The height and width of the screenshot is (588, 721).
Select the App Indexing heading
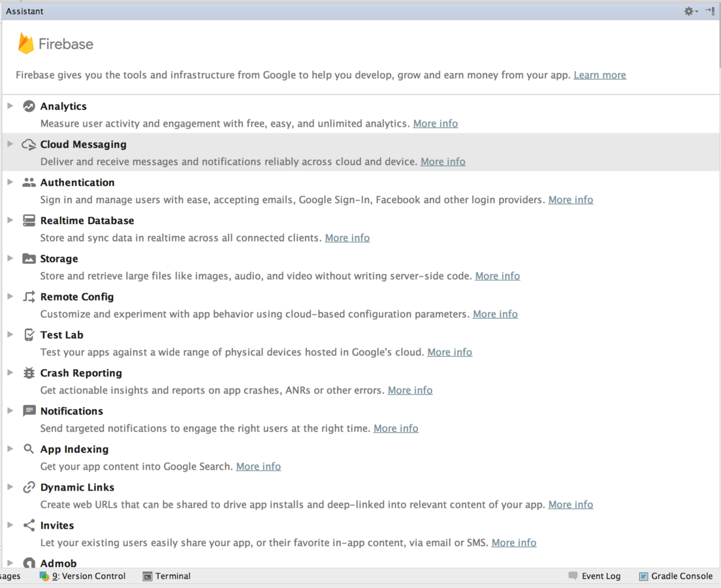(74, 449)
